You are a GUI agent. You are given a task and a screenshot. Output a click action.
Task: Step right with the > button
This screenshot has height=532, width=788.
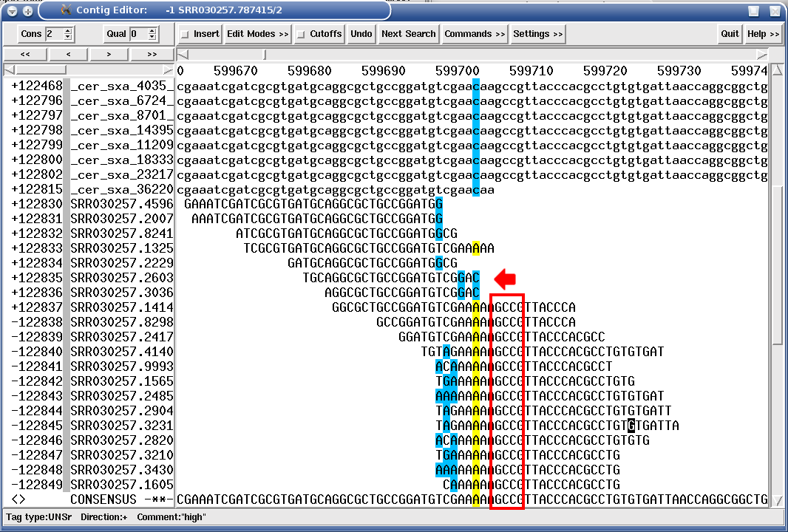[109, 54]
